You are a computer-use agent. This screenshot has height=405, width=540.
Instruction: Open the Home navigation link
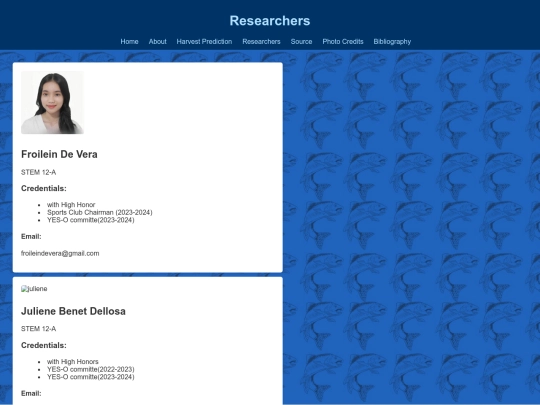click(129, 42)
